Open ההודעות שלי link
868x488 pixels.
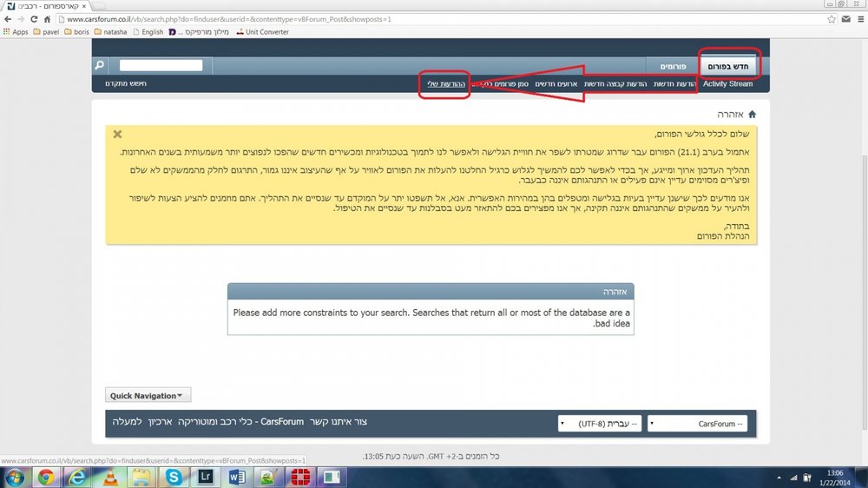[445, 83]
